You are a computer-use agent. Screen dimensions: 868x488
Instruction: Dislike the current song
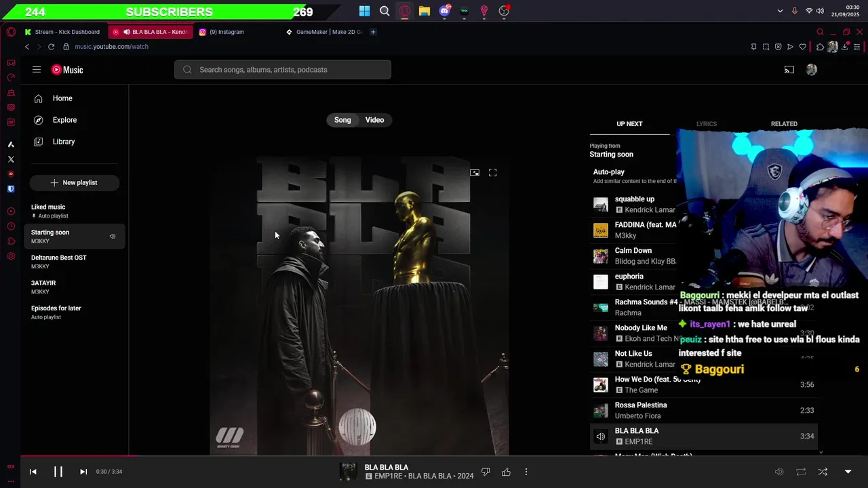[x=486, y=472]
